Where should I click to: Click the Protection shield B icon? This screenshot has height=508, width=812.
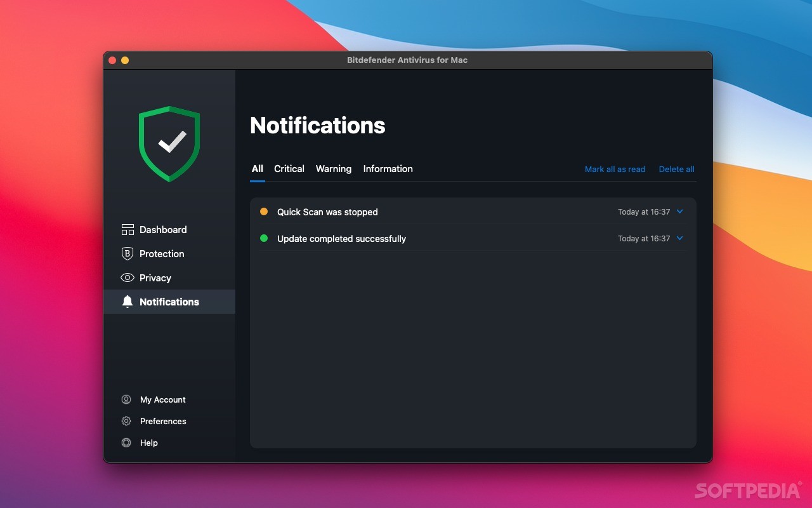(128, 254)
